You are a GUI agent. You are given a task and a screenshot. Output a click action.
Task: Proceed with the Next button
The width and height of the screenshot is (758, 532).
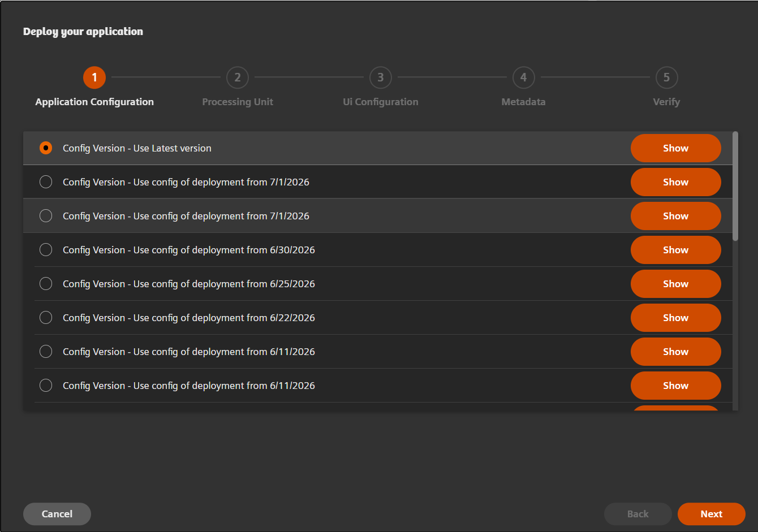point(712,514)
